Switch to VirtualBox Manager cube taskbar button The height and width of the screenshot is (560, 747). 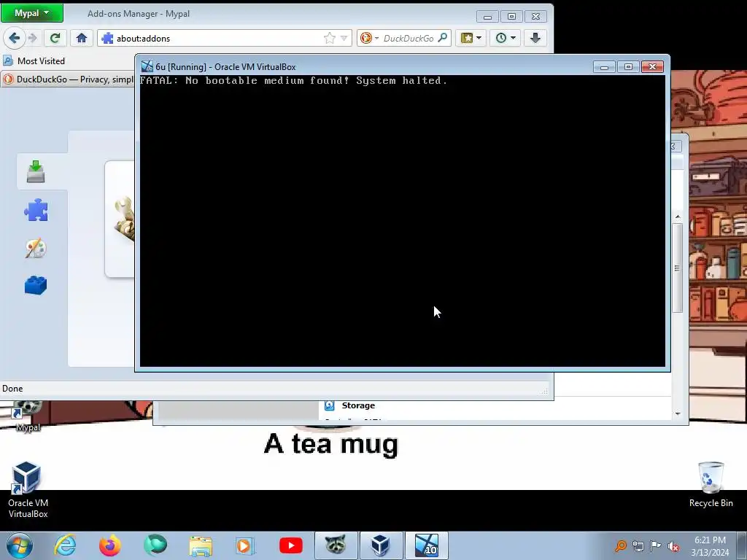[x=381, y=545]
